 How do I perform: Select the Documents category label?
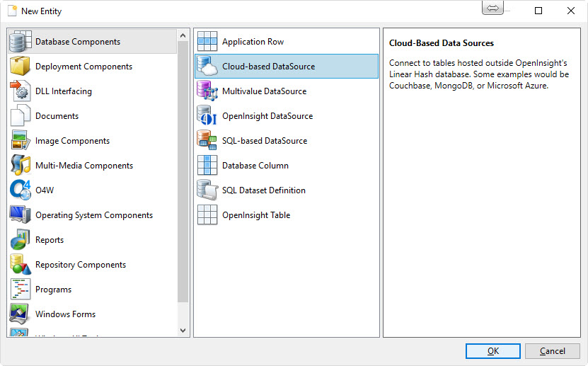pyautogui.click(x=57, y=116)
